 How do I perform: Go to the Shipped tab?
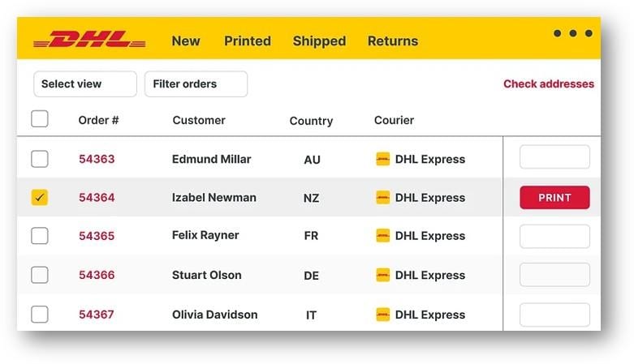(319, 41)
